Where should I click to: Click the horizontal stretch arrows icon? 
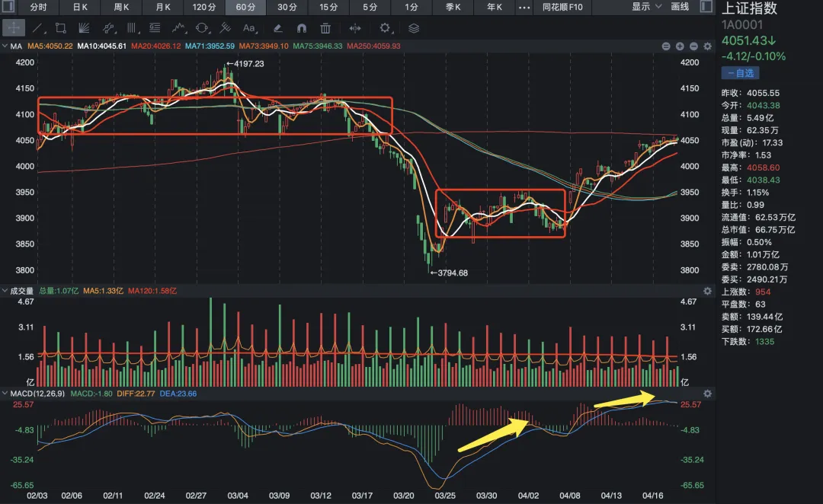click(355, 28)
